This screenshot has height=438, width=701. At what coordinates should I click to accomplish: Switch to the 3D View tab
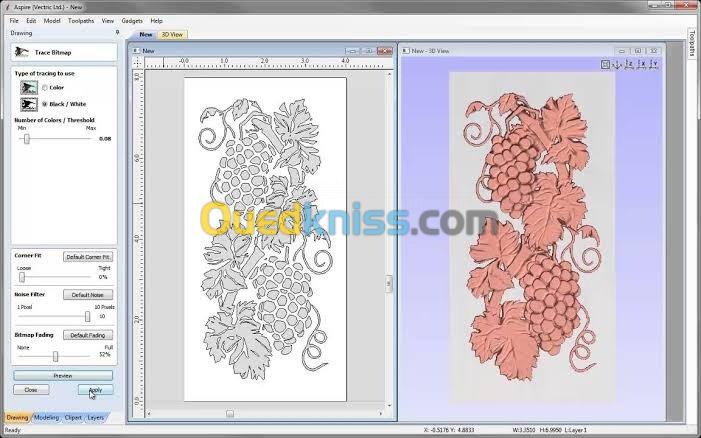tap(172, 34)
